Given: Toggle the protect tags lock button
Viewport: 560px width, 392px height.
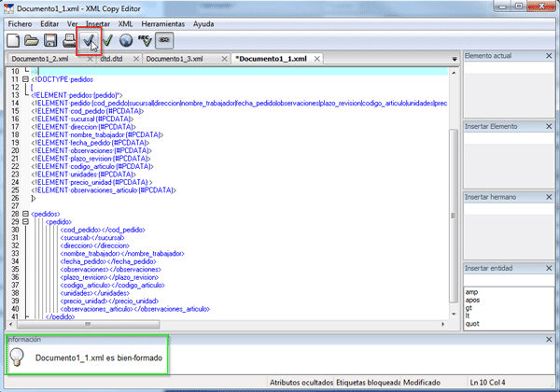Looking at the screenshot, I should (165, 40).
